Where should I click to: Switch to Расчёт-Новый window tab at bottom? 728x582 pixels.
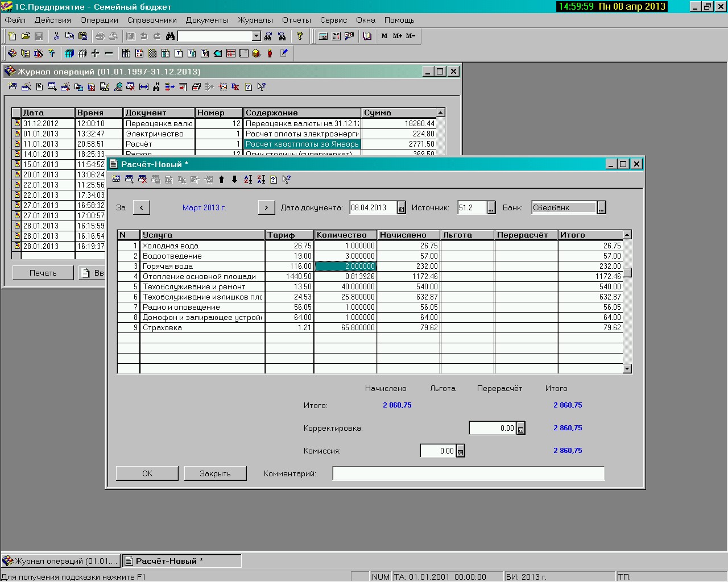(x=182, y=561)
